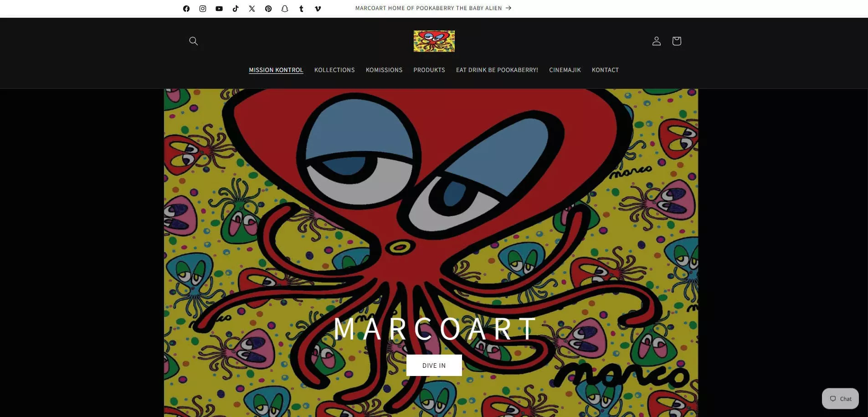This screenshot has width=868, height=417.
Task: Open the Kollections menu item
Action: 334,70
